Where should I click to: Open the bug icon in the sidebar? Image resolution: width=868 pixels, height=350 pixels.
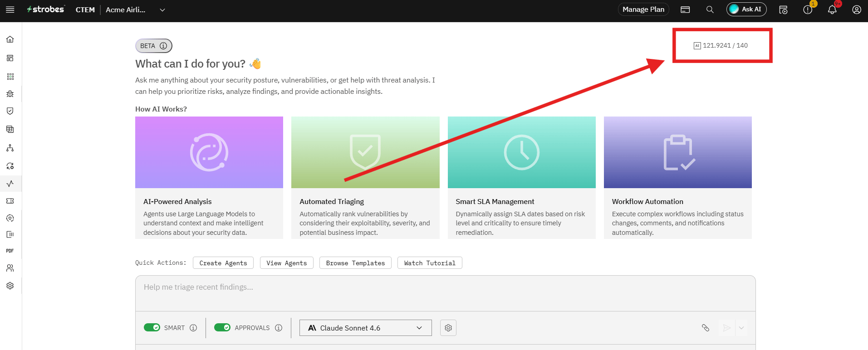point(10,94)
